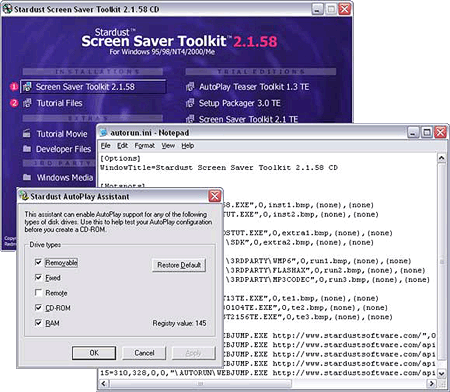
Task: Open Notepad View menu
Action: [x=168, y=146]
